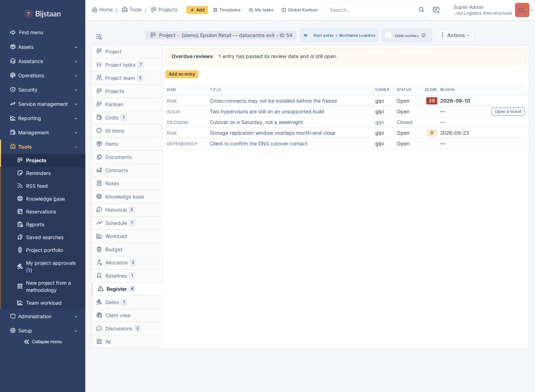Open the Discussions tab
Viewport: 535px width, 392px height.
point(127,329)
